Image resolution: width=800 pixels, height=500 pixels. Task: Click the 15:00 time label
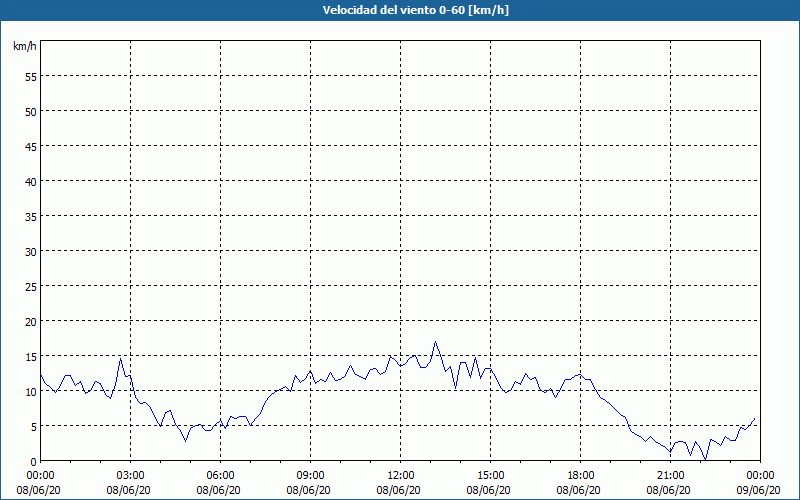(x=490, y=475)
